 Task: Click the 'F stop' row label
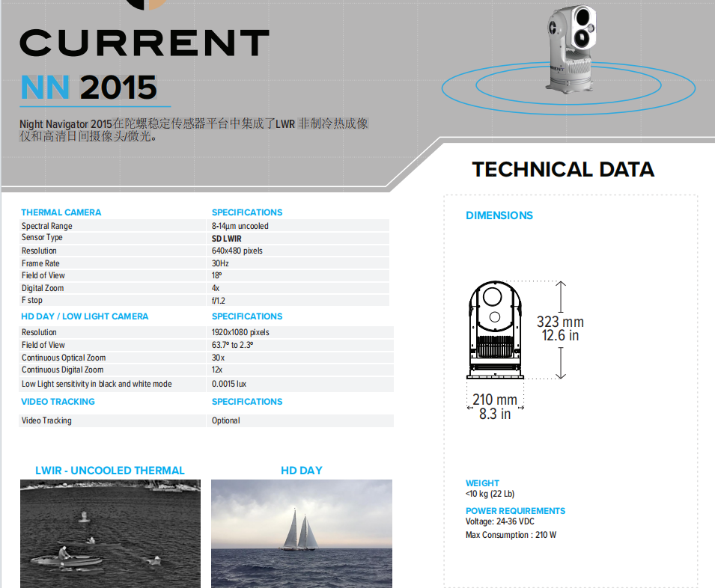tap(32, 300)
